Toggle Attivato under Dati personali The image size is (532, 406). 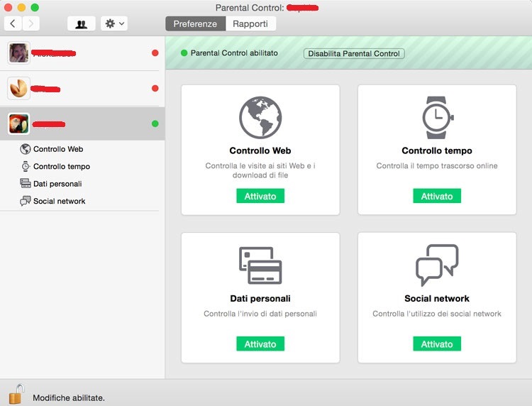click(x=260, y=344)
